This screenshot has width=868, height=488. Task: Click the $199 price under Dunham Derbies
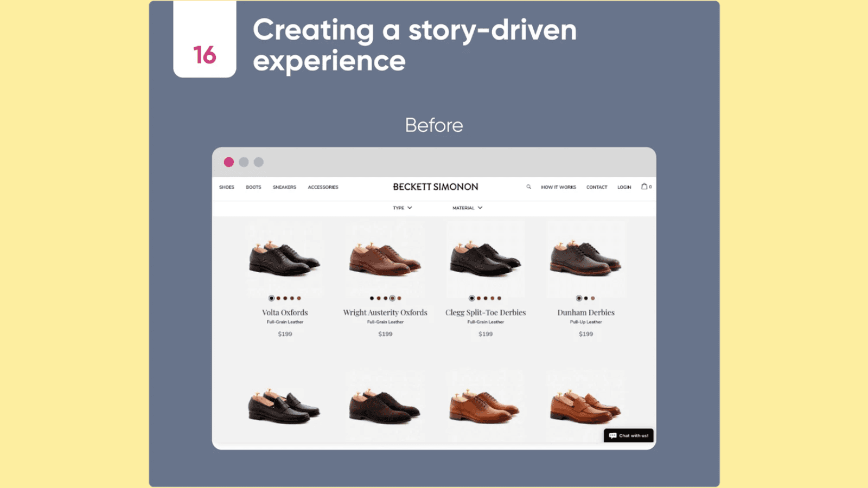point(586,334)
